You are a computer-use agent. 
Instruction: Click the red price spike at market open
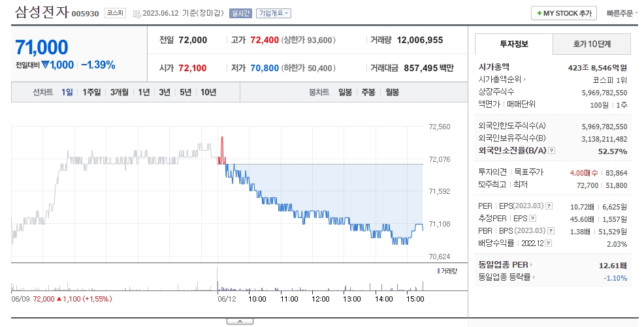pos(222,149)
